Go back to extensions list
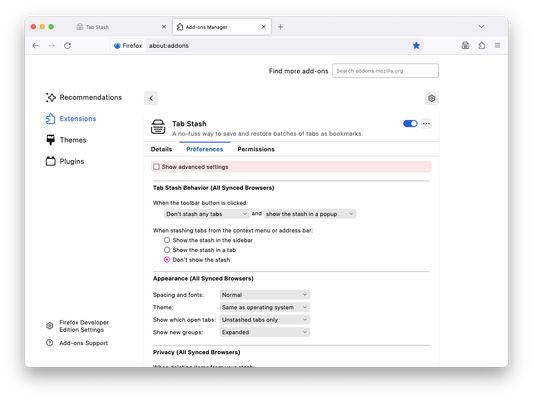 point(151,98)
